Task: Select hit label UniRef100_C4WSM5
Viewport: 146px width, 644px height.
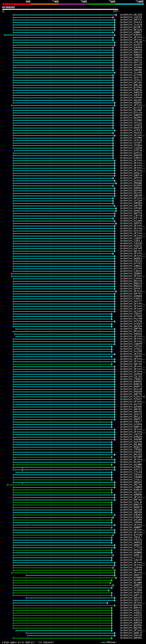Action: click(131, 344)
